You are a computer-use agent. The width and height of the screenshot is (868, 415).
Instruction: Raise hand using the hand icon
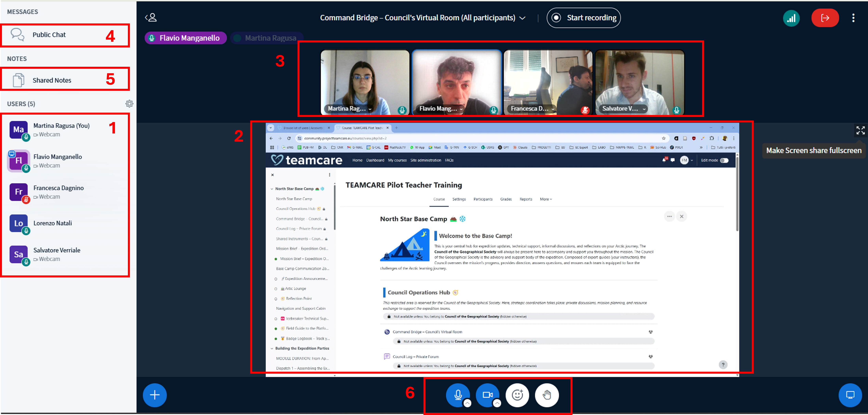click(547, 395)
